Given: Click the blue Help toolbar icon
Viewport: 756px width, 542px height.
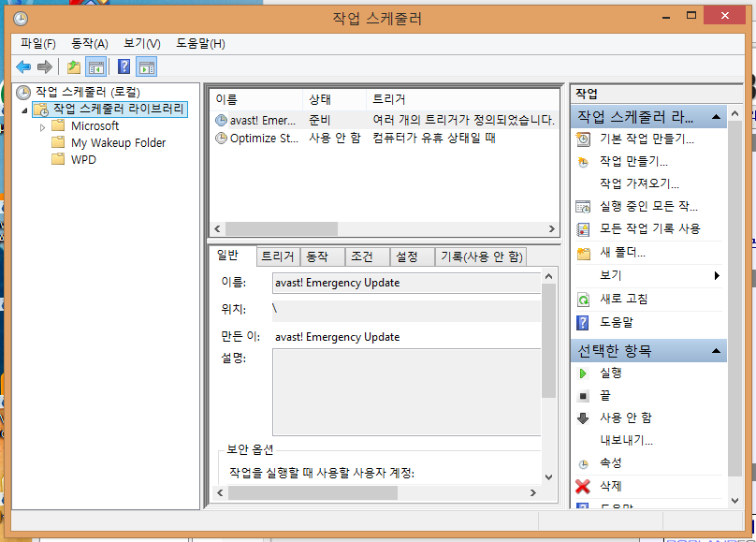Looking at the screenshot, I should tap(124, 66).
